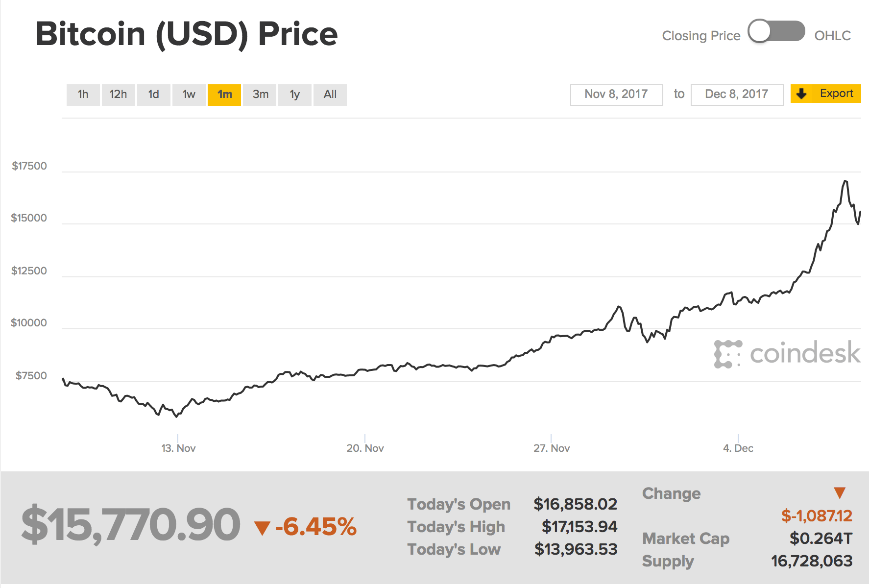Screen dimensions: 869x588
Task: Show the 3m price range
Action: point(260,95)
